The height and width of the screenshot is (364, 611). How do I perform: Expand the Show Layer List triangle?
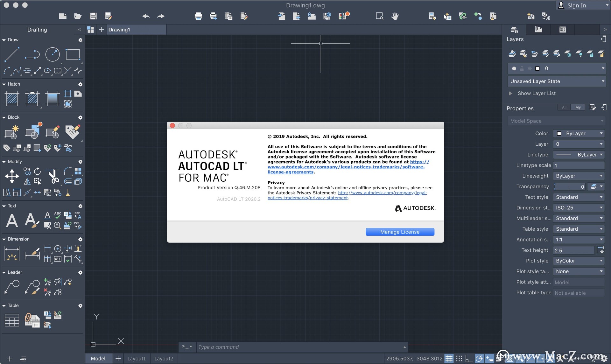click(510, 94)
